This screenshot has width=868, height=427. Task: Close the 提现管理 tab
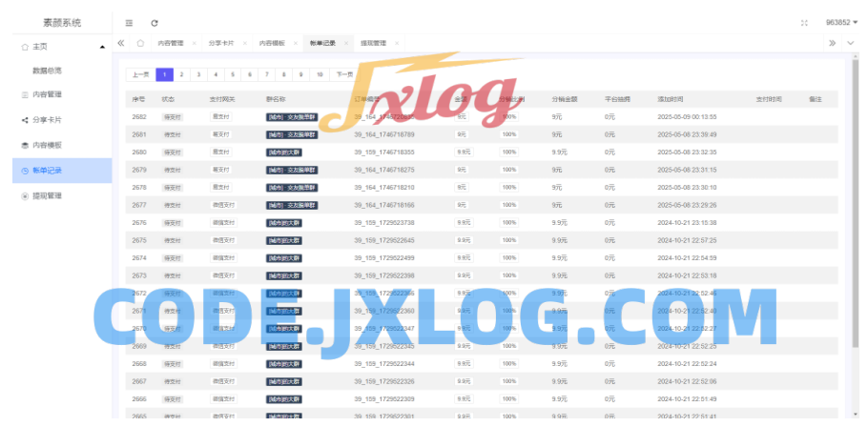point(396,44)
